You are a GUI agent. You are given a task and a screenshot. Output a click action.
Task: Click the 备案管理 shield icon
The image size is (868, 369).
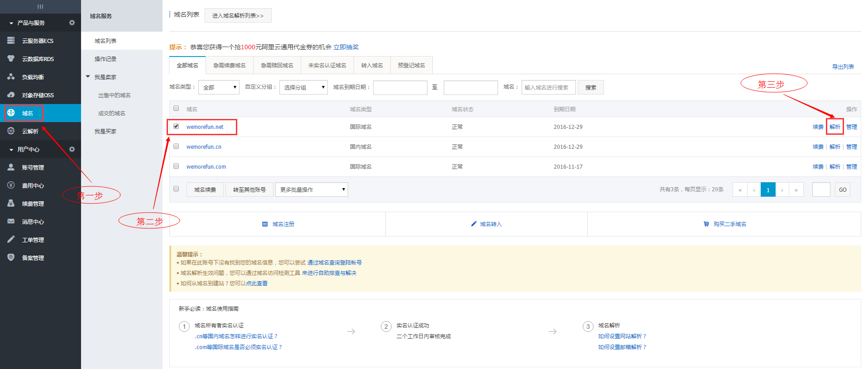pos(11,257)
